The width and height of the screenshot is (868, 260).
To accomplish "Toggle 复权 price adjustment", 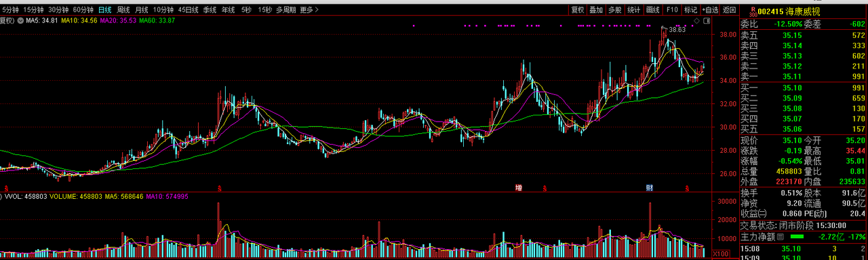I will pos(577,10).
